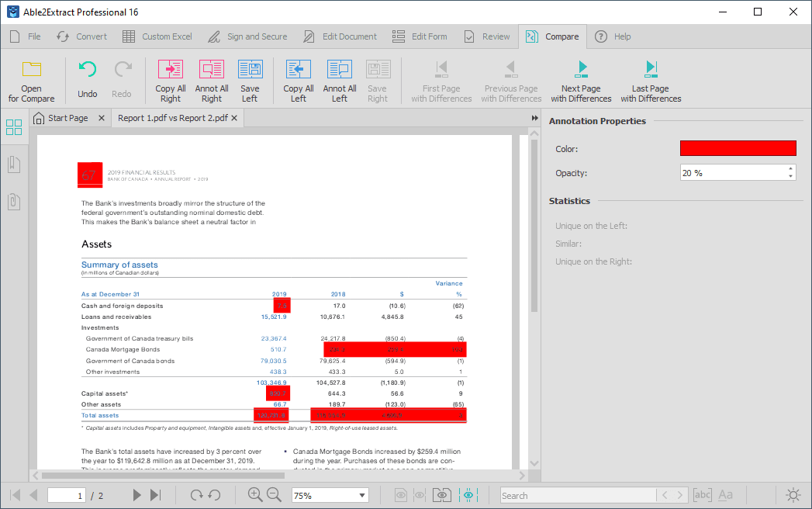Click the page number input field
The image size is (812, 509).
[x=66, y=496]
